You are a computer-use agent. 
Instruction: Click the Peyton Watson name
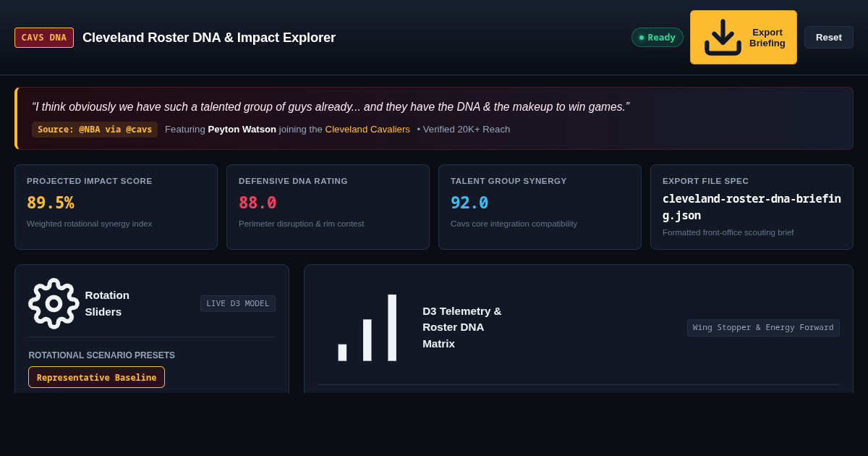[x=242, y=130]
